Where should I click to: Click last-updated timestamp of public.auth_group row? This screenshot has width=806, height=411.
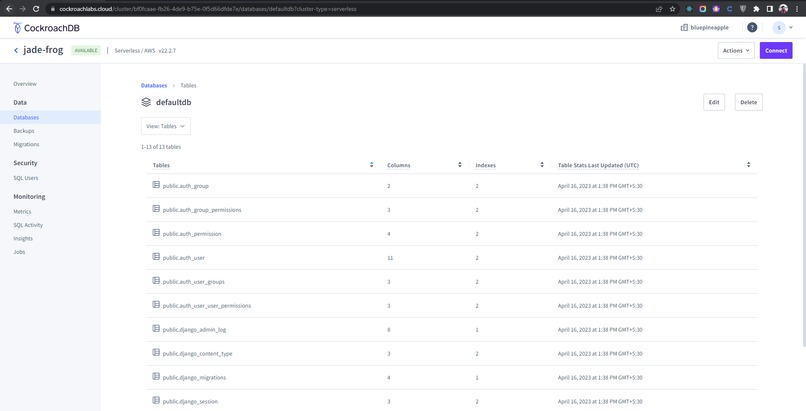[600, 186]
